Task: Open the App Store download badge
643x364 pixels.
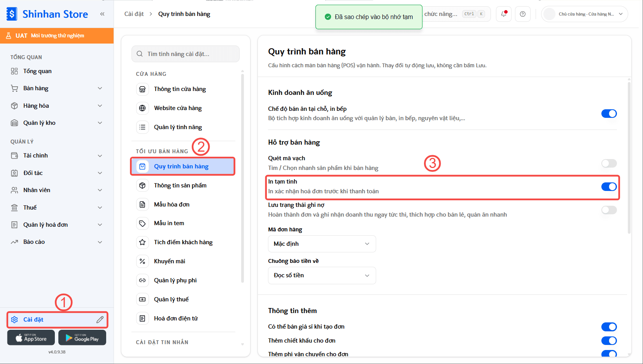Action: point(31,338)
